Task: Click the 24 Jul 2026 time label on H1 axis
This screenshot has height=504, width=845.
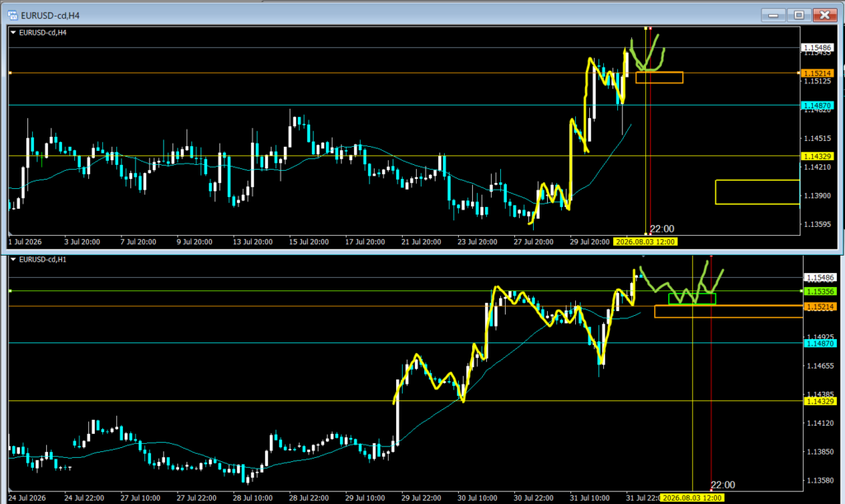Action: point(27,497)
